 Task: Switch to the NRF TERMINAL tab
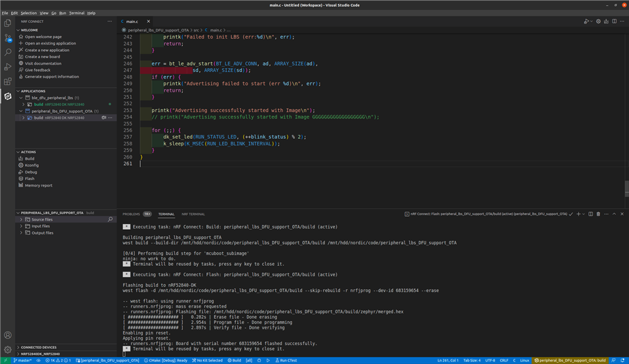[193, 214]
